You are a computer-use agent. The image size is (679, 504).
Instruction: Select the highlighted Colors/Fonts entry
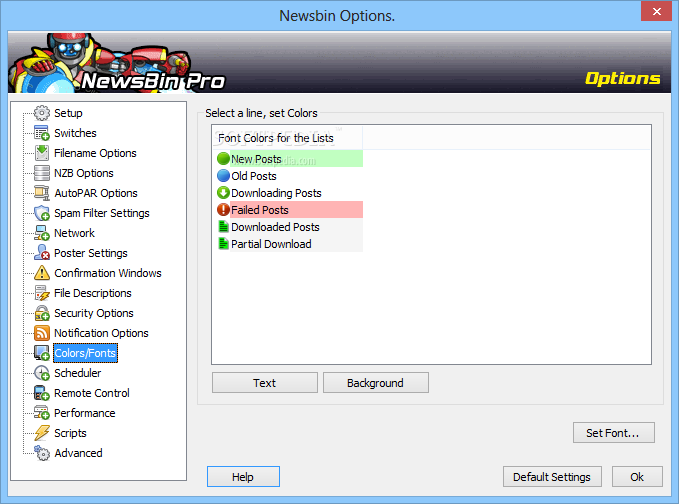point(85,353)
